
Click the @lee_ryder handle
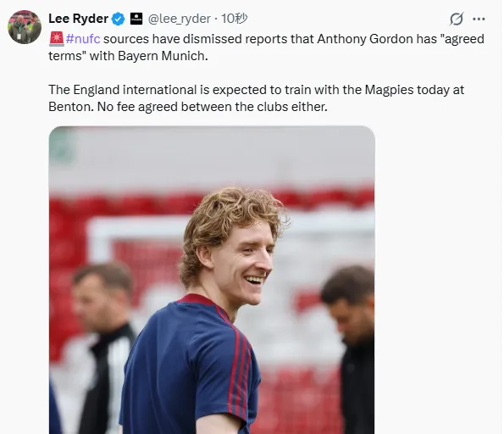coord(179,19)
